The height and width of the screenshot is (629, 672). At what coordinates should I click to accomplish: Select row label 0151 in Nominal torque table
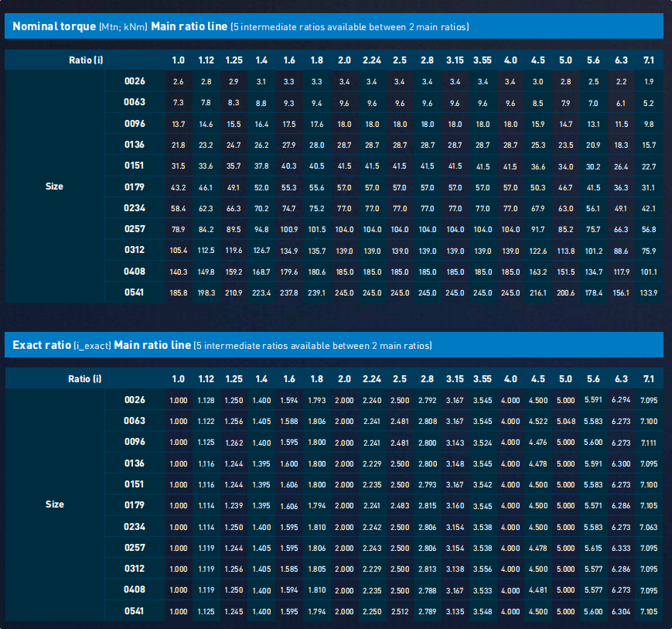135,166
